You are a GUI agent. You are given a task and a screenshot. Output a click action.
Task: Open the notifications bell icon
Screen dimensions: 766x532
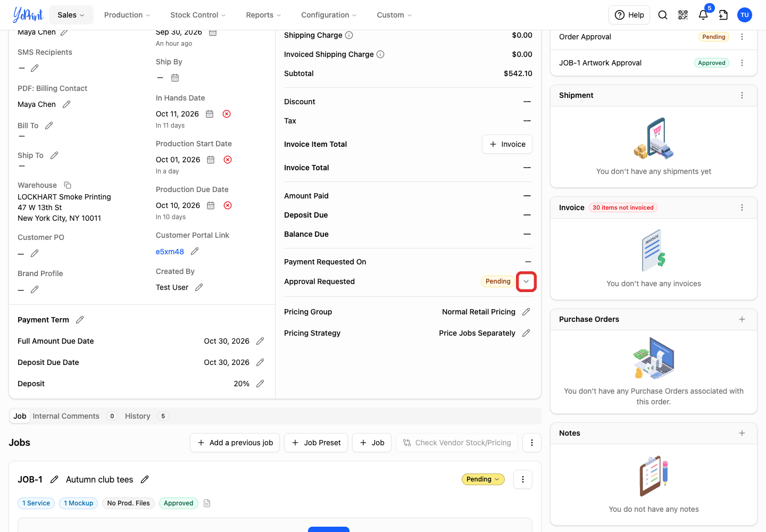tap(703, 15)
